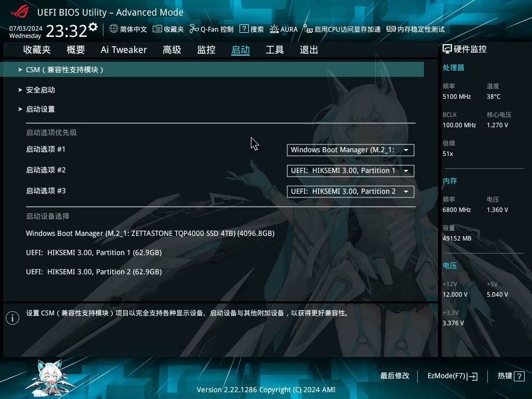This screenshot has width=532, height=399.
Task: Open the 收藏夹 tab
Action: pyautogui.click(x=37, y=50)
